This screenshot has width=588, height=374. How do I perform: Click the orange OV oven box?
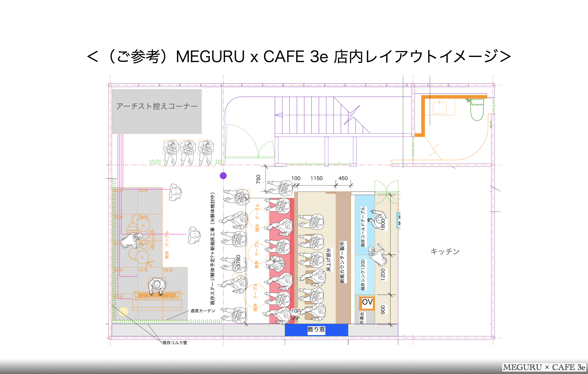(367, 303)
